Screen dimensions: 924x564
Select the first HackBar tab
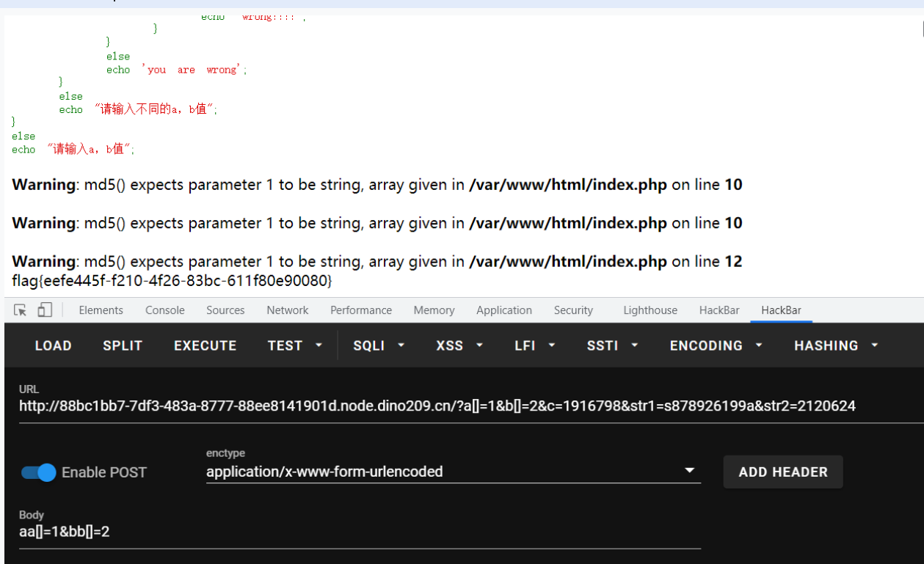719,310
